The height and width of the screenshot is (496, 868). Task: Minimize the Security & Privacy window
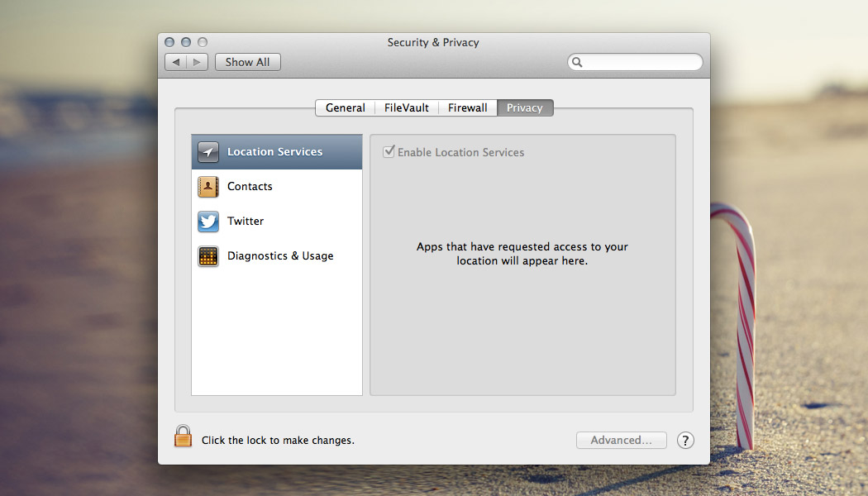[186, 42]
